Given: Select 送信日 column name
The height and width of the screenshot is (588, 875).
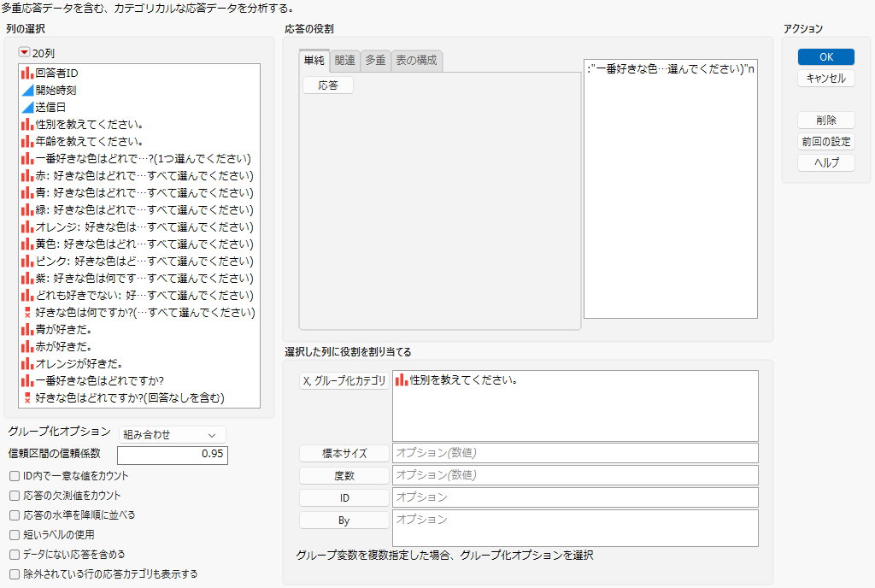Looking at the screenshot, I should point(50,107).
